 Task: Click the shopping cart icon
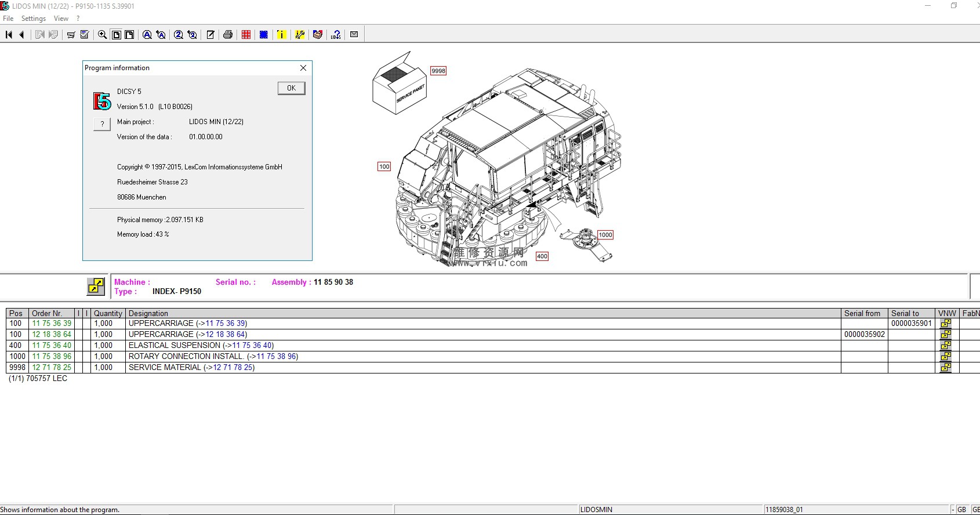pos(71,35)
